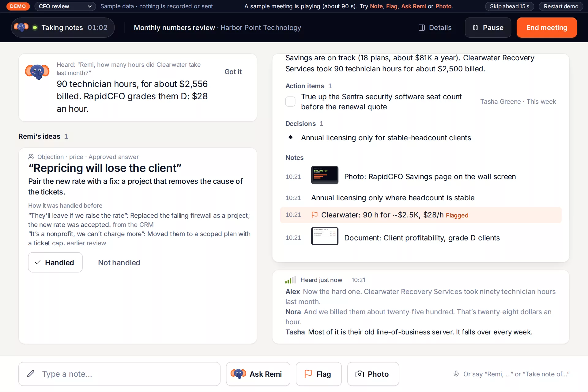This screenshot has height=392, width=588.
Task: Click the people icon next to Objection
Action: 31,157
